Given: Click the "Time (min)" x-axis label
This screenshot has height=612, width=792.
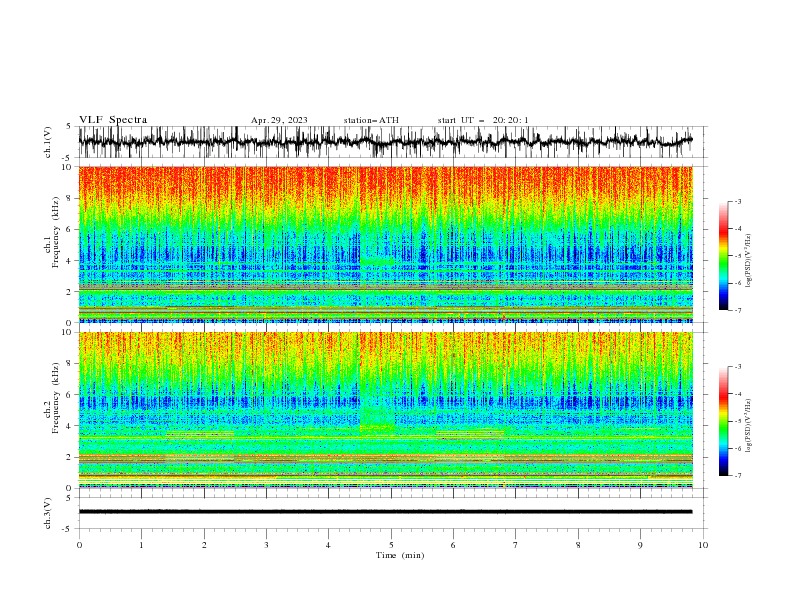Looking at the screenshot, I should coord(400,555).
